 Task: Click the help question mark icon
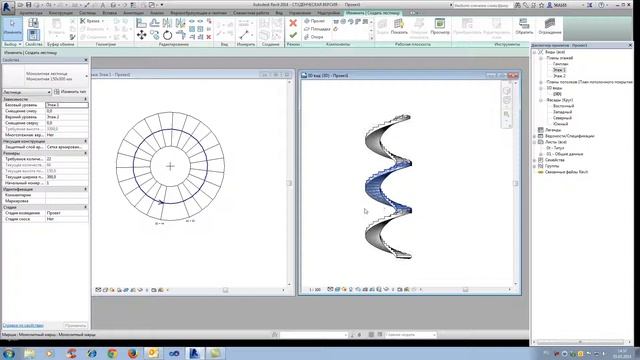pos(601,5)
